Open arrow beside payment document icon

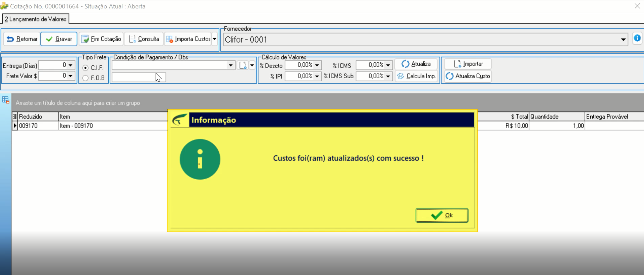click(x=252, y=65)
